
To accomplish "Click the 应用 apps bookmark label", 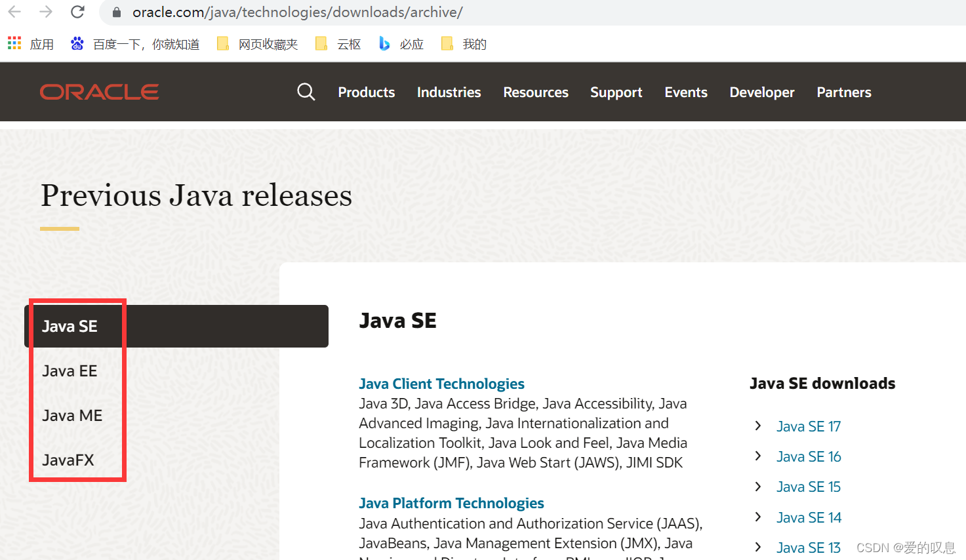I will (x=42, y=44).
